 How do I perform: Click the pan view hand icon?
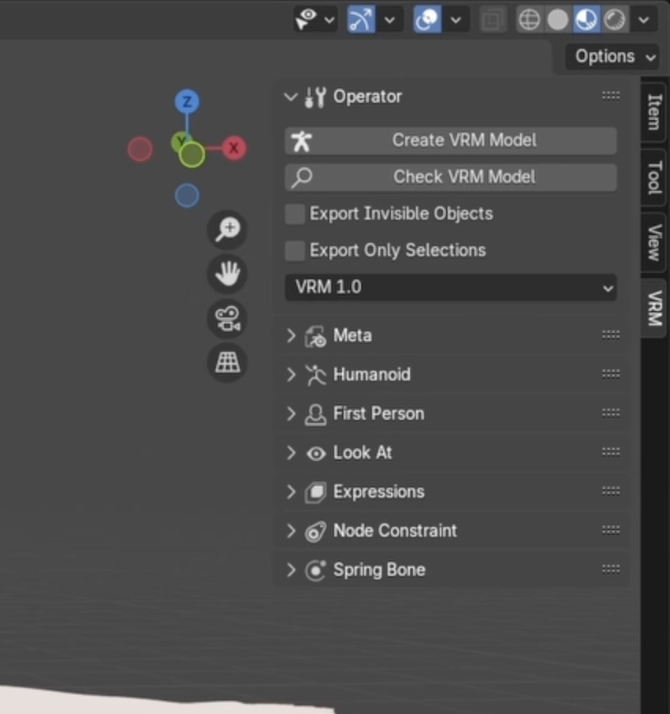click(228, 274)
